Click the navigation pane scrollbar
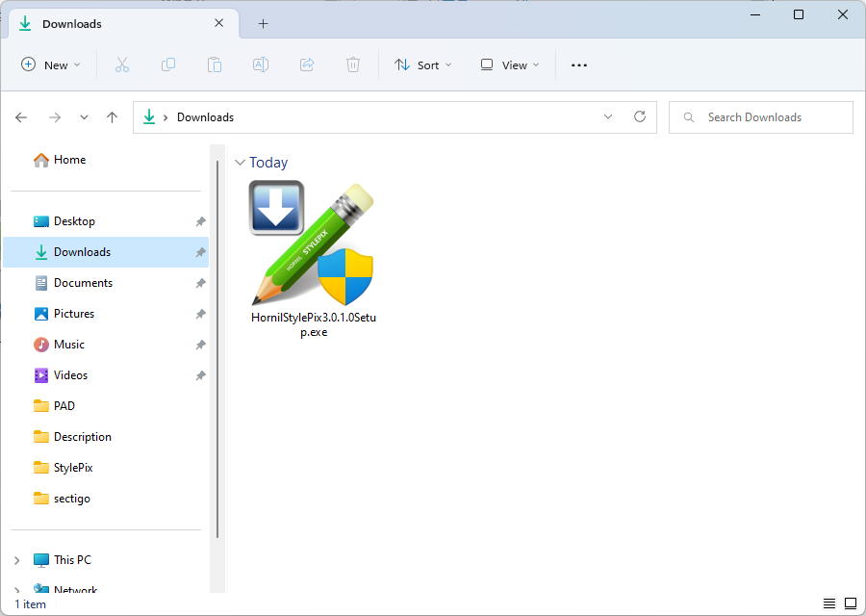This screenshot has width=866, height=616. [x=217, y=349]
